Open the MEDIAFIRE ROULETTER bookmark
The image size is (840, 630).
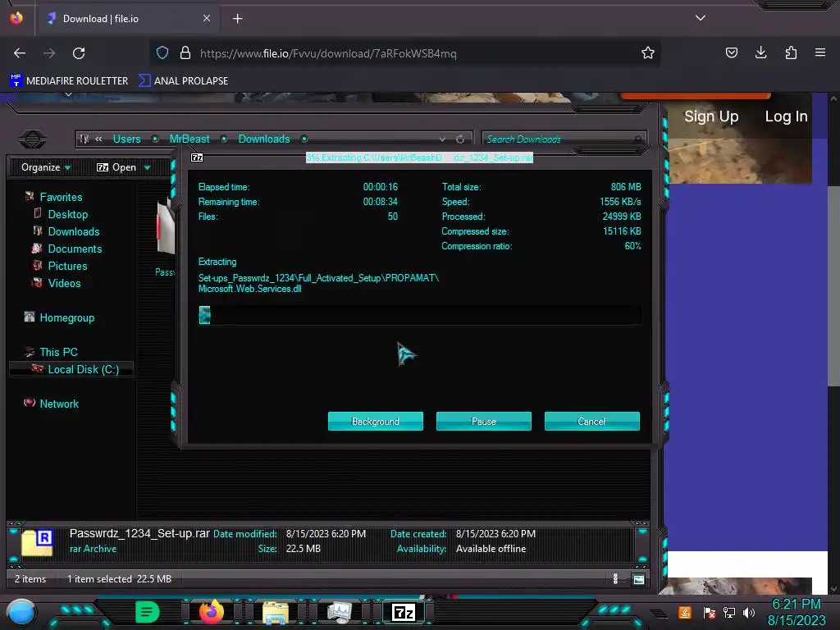[x=69, y=81]
